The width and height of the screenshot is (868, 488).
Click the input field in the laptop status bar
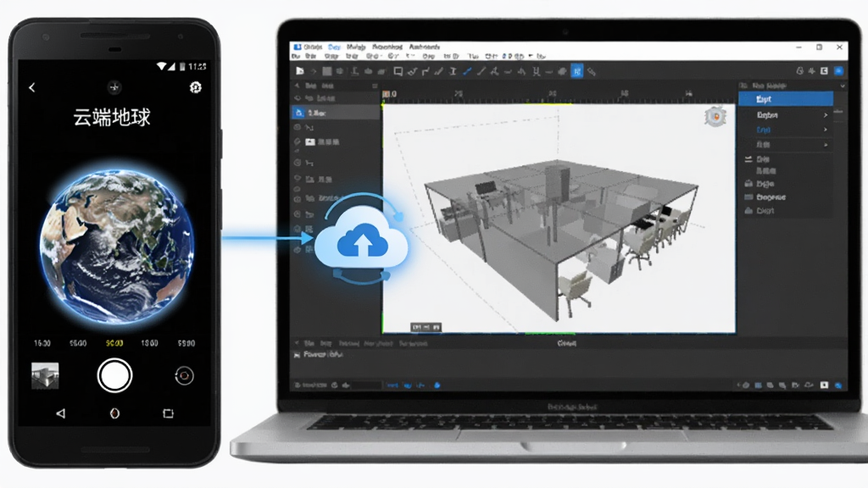coord(367,385)
